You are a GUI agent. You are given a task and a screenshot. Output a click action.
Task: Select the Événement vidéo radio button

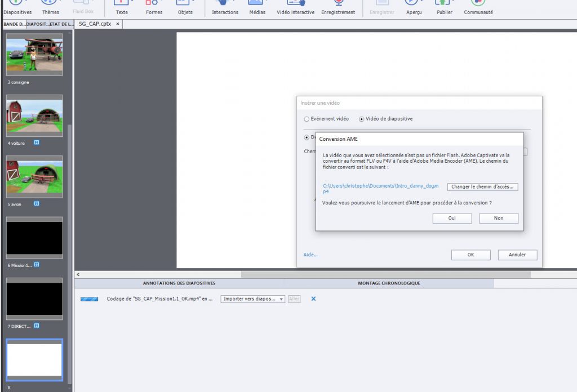(x=307, y=119)
